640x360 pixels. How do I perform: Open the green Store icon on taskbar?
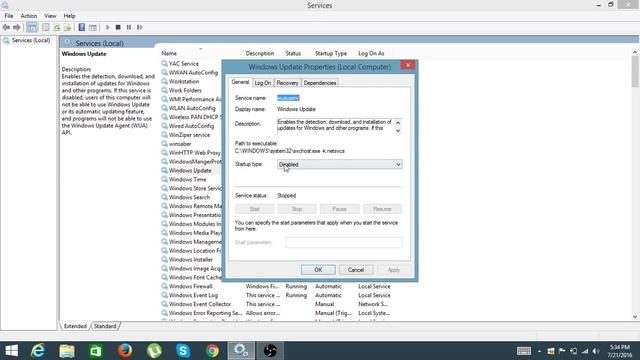coord(96,351)
